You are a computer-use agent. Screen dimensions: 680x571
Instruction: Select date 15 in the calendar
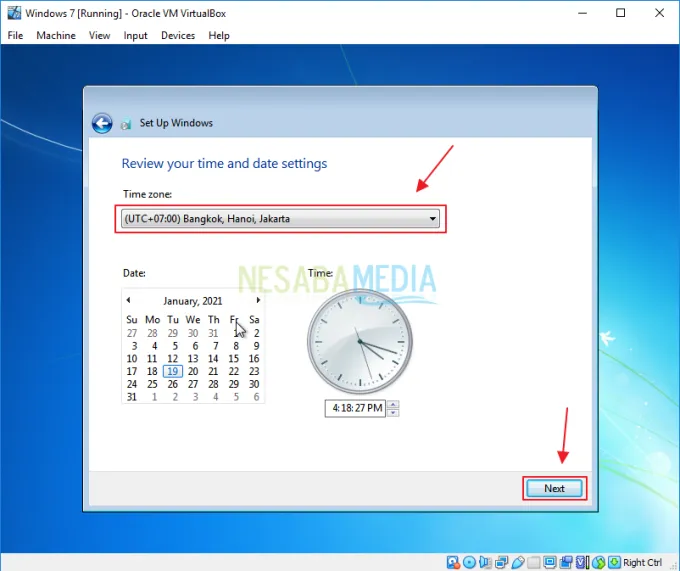pyautogui.click(x=234, y=359)
